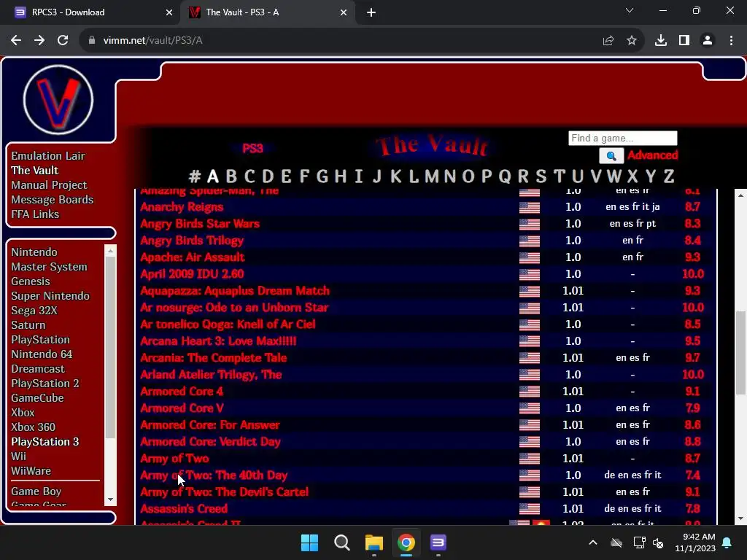
Task: Close The Vault - PS3 - A tab
Action: coord(344,12)
